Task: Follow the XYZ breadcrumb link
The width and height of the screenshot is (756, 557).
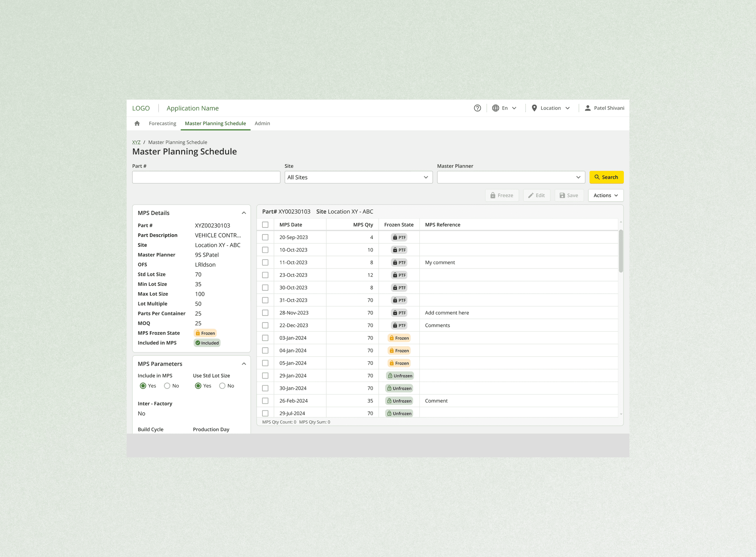Action: pos(136,142)
